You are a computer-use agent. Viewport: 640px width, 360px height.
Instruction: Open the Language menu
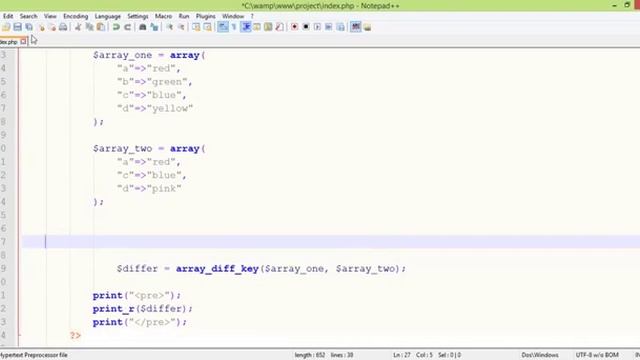click(x=108, y=16)
